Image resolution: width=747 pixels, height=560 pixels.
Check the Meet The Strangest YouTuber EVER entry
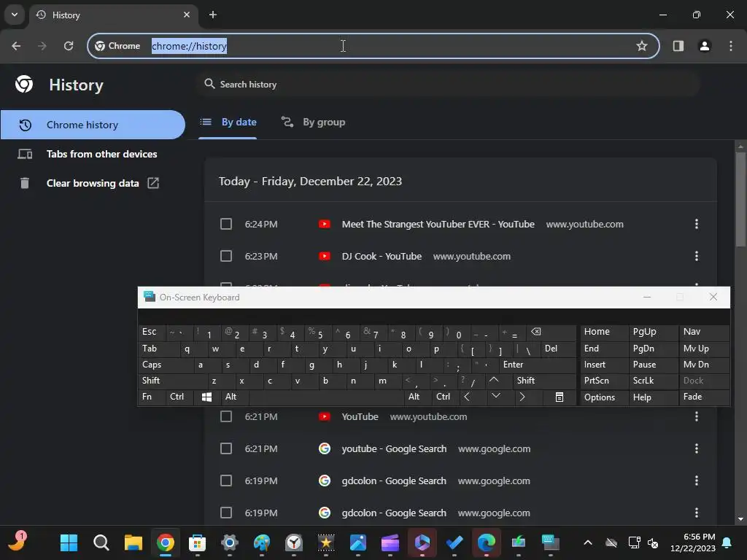226,224
